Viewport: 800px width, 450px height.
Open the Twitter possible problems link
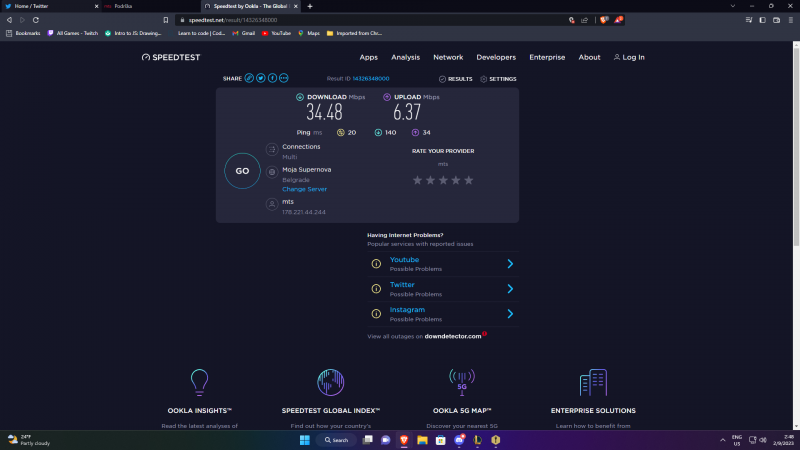coord(402,285)
